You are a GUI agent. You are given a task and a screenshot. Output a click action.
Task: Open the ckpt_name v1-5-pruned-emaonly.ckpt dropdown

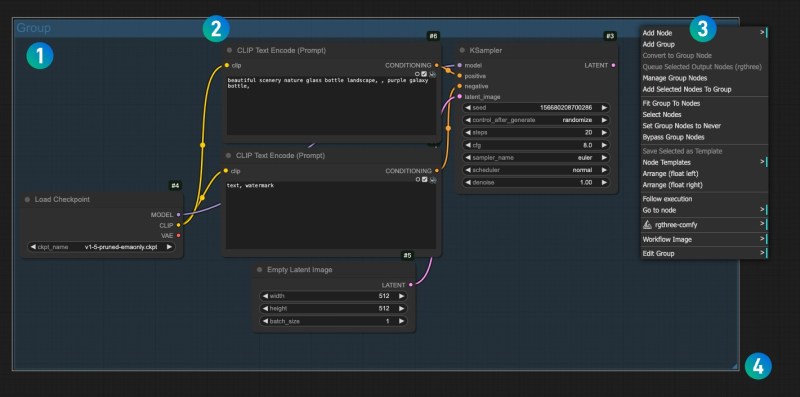point(101,247)
